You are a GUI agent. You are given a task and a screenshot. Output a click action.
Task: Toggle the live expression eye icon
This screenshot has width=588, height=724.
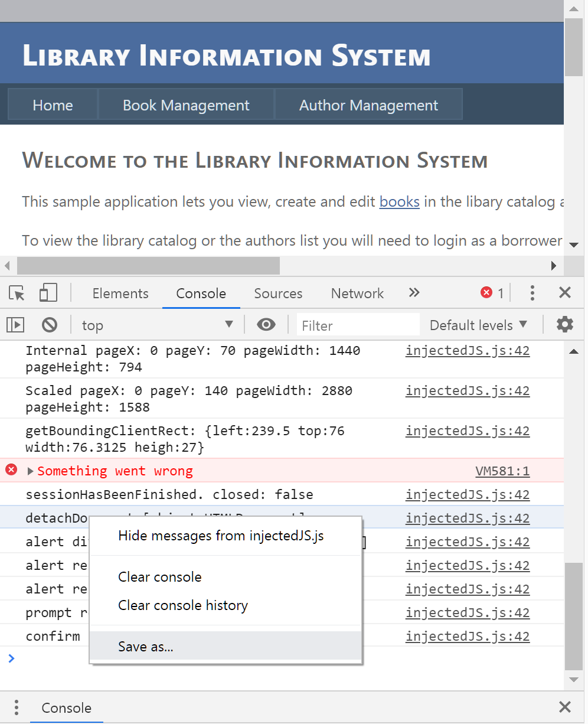pos(266,325)
